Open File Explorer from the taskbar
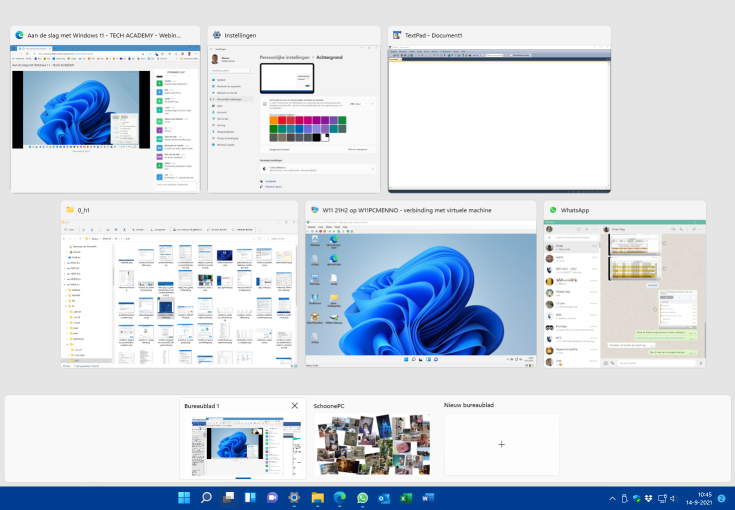Screen dimensions: 735x510 click(x=317, y=498)
